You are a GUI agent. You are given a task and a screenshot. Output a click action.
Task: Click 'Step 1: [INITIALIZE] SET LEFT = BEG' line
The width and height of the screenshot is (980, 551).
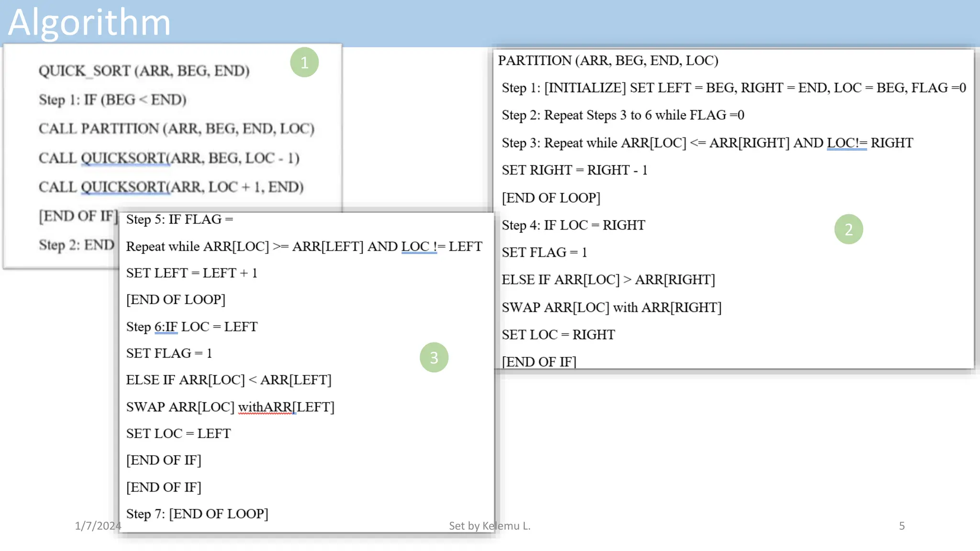(x=734, y=88)
